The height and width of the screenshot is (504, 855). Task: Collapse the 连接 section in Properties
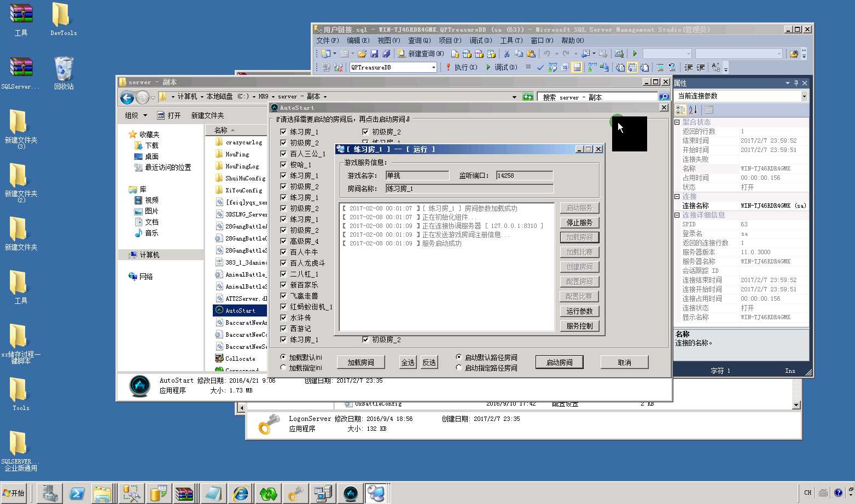click(677, 196)
